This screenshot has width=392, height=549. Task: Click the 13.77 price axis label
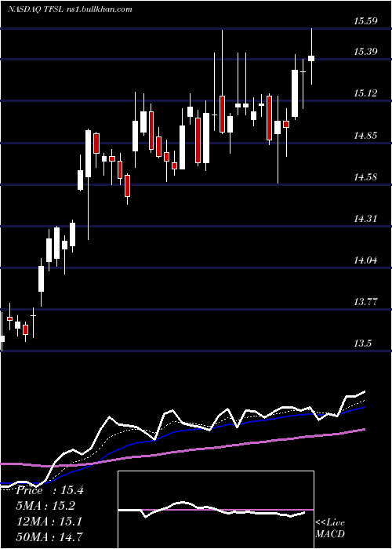coord(365,301)
